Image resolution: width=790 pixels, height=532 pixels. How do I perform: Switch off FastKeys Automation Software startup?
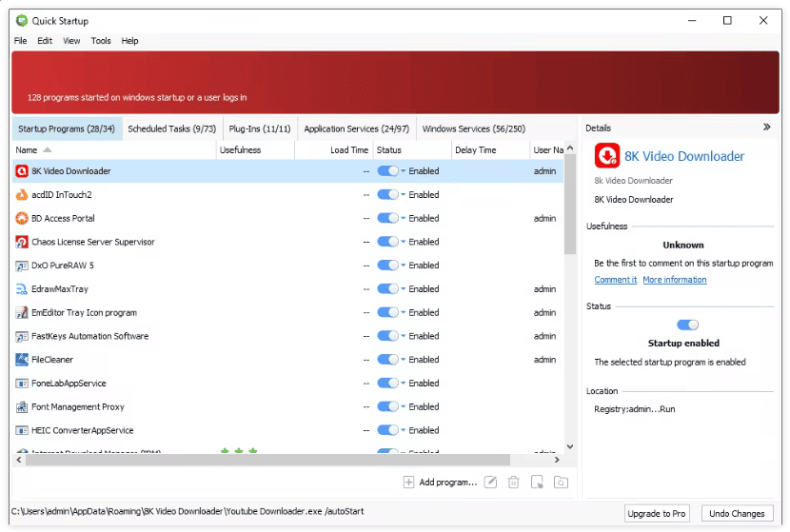(387, 336)
